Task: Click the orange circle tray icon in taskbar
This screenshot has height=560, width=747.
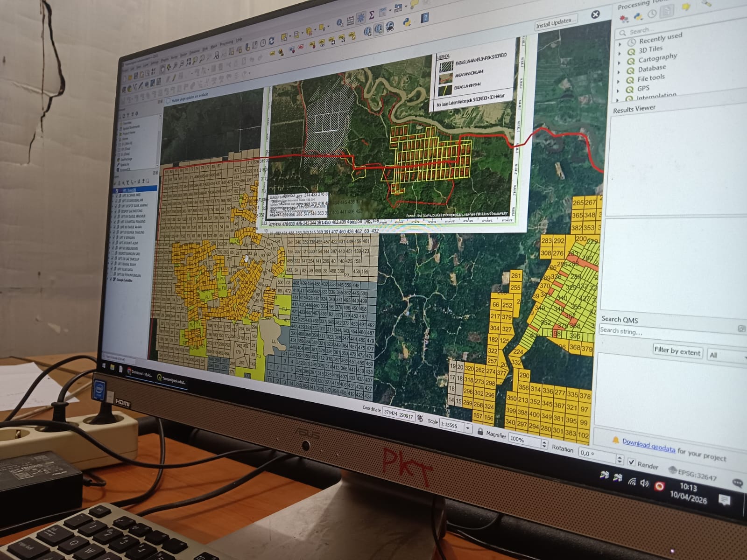Action: 659,486
